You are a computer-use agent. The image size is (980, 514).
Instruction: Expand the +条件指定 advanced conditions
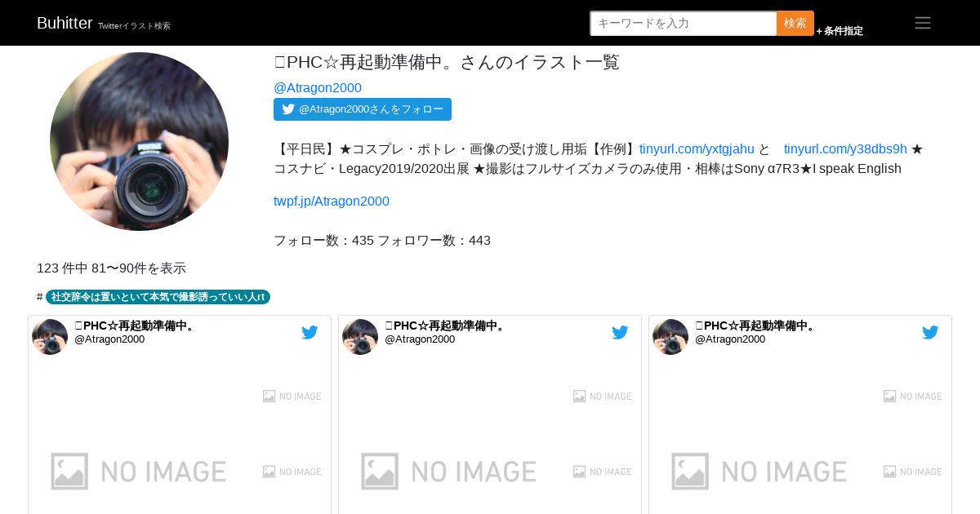tap(840, 31)
